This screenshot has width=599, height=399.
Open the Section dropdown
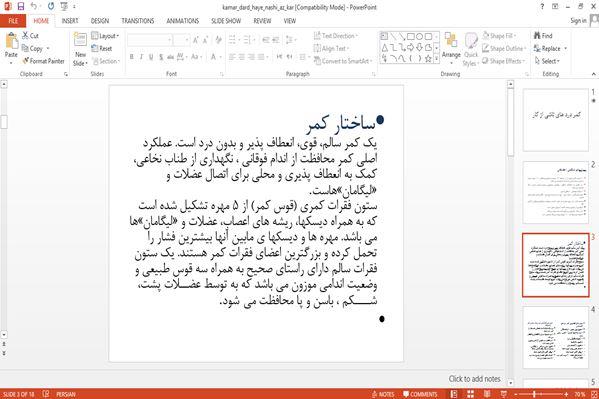click(x=107, y=61)
